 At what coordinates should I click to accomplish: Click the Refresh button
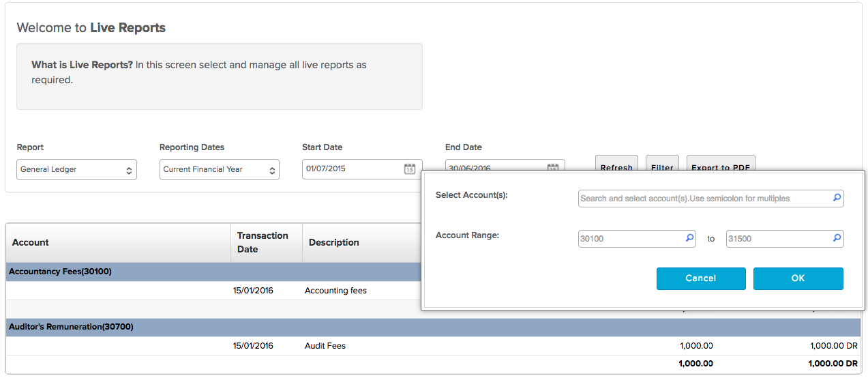pyautogui.click(x=616, y=164)
